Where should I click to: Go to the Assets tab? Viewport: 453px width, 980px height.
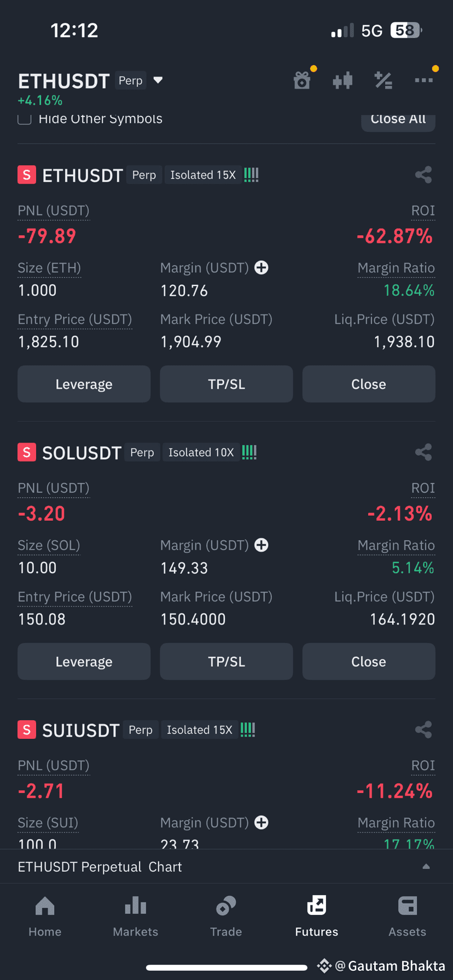(407, 916)
